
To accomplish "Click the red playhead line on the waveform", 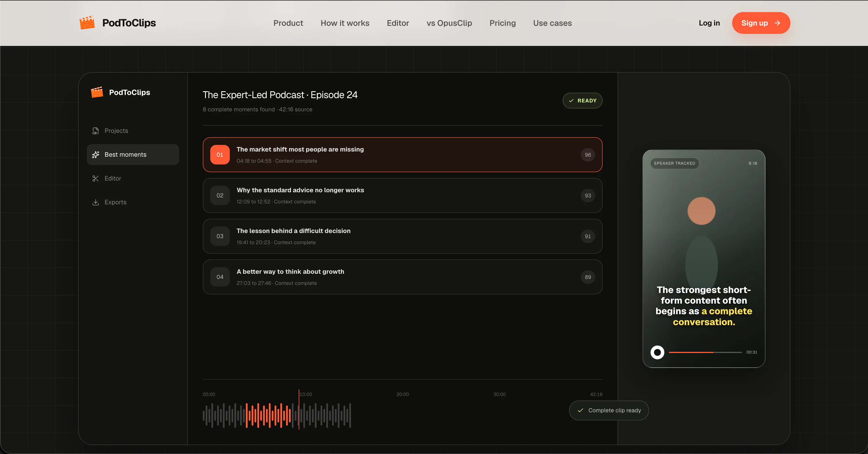I will [x=298, y=409].
